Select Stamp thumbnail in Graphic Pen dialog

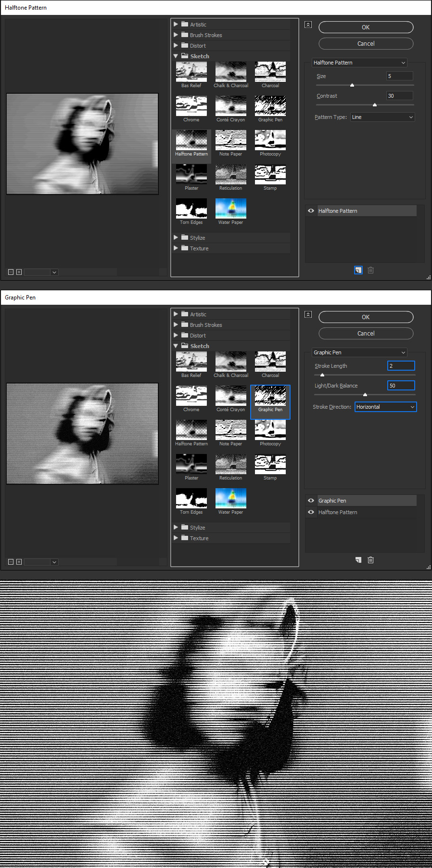(x=270, y=464)
